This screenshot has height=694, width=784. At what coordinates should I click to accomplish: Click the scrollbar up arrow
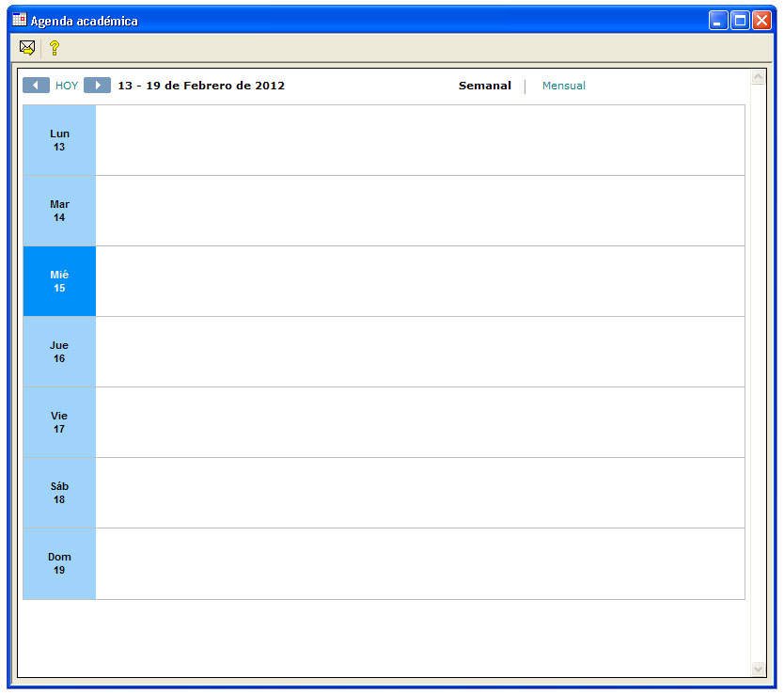click(x=758, y=77)
